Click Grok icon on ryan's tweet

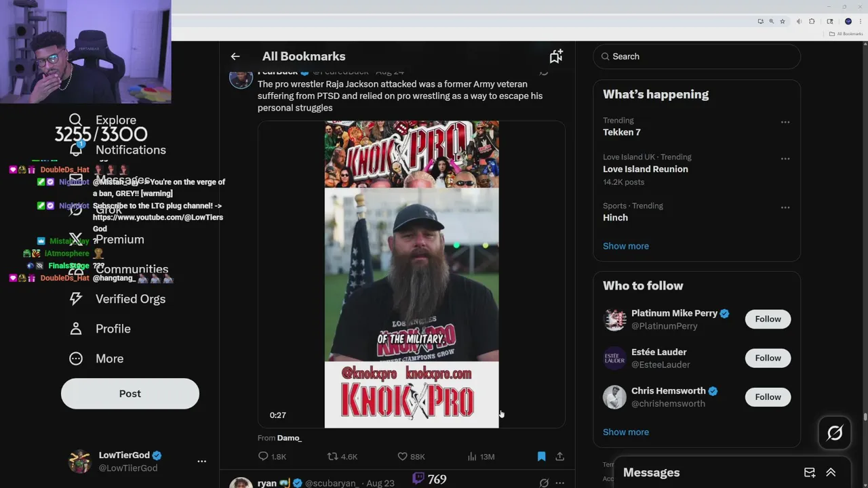tap(544, 483)
